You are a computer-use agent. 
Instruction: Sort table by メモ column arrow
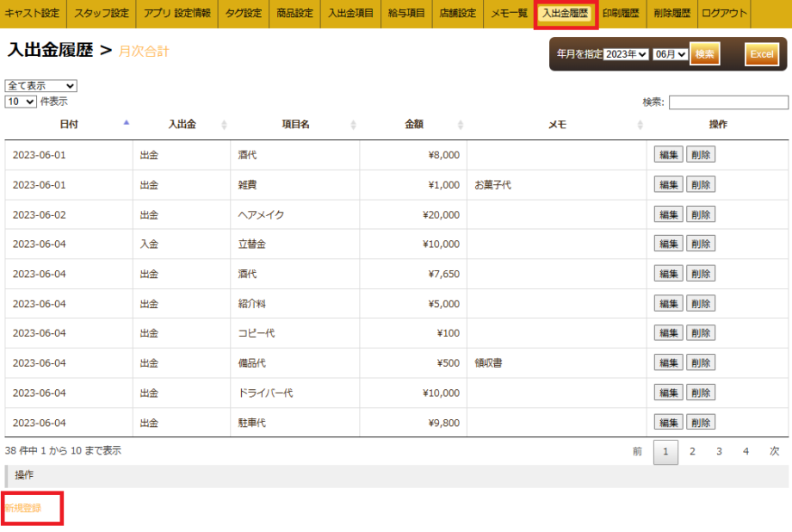pos(640,125)
